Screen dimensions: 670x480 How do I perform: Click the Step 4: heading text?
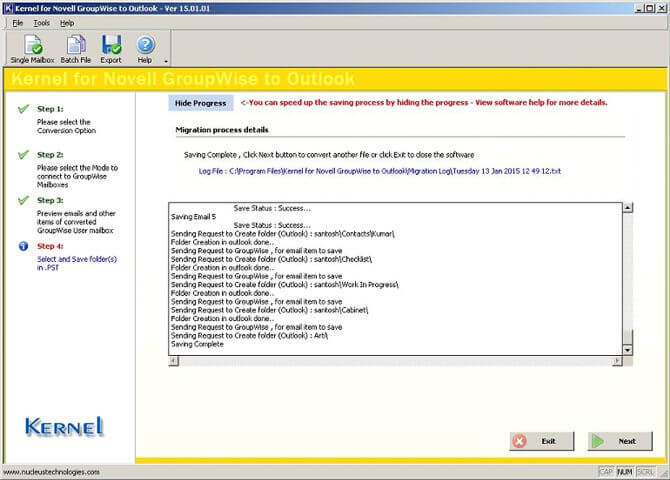point(50,246)
